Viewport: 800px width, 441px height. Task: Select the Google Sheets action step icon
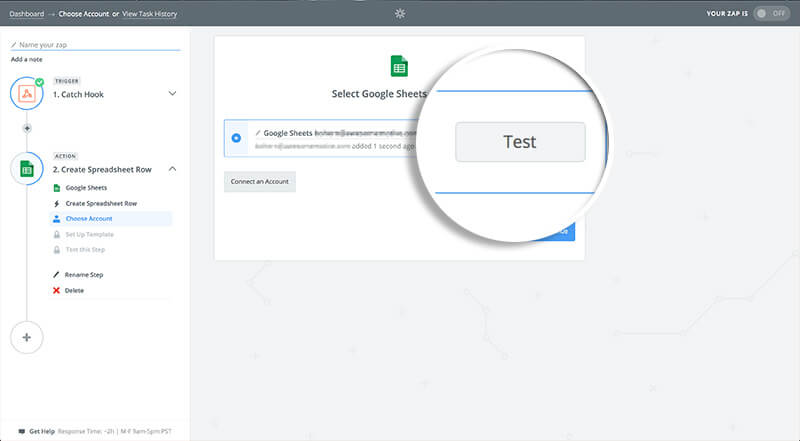pyautogui.click(x=27, y=168)
